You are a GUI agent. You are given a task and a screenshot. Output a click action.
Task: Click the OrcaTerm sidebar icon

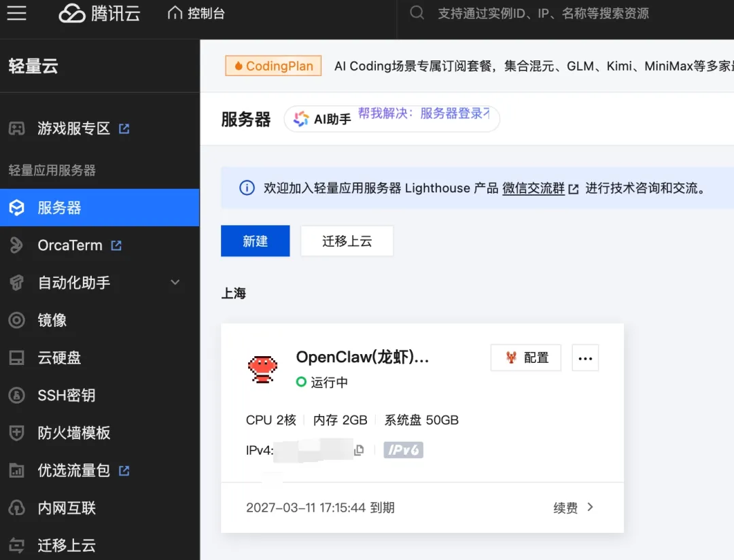click(x=16, y=245)
